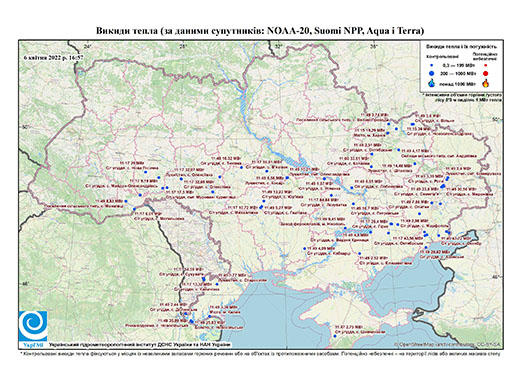Open the OpenStreetMap contributors attribution link
Image resolution: width=520 pixels, height=368 pixels.
pyautogui.click(x=448, y=344)
